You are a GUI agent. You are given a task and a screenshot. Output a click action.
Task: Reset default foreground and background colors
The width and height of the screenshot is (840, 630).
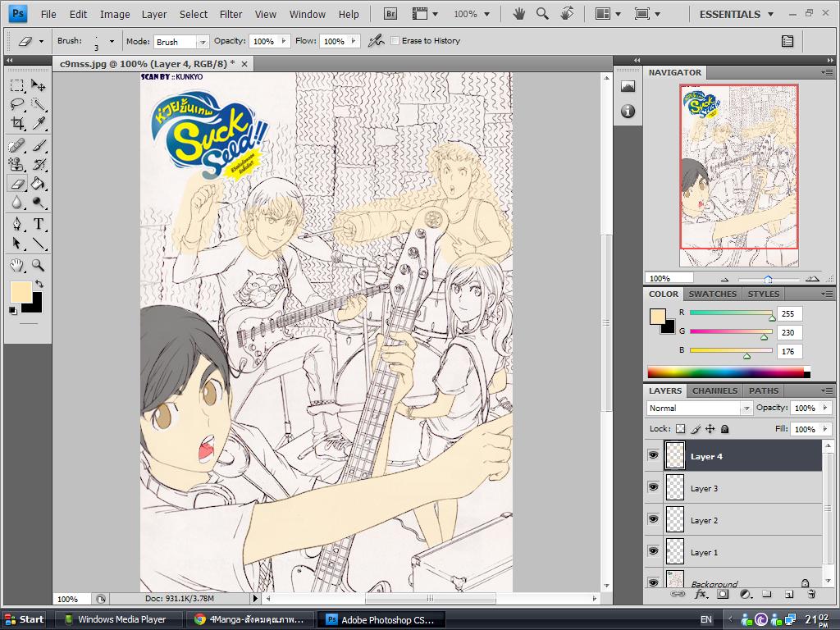[x=13, y=310]
